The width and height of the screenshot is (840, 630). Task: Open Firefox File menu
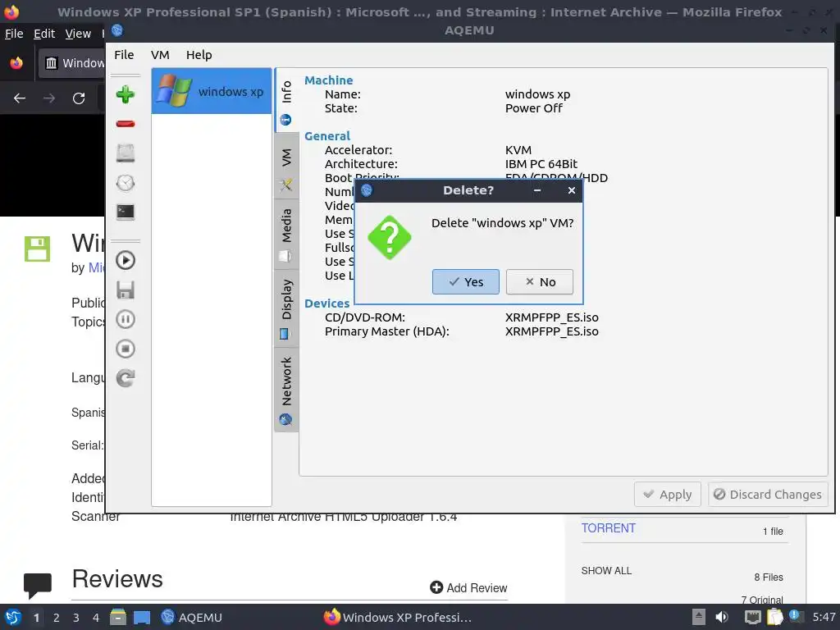point(14,34)
